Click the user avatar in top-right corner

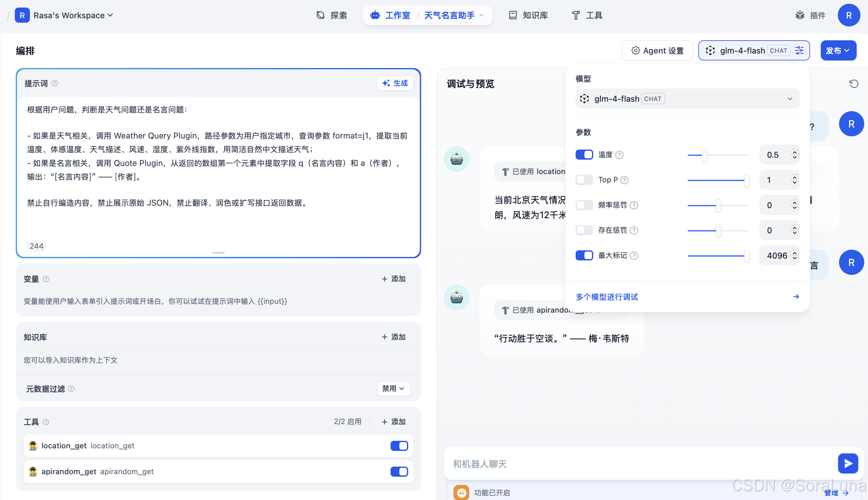[x=848, y=15]
